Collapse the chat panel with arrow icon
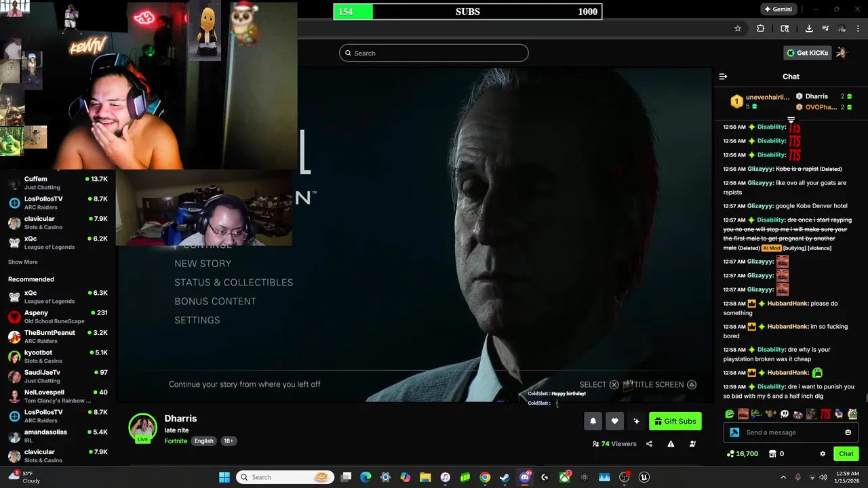 [723, 77]
